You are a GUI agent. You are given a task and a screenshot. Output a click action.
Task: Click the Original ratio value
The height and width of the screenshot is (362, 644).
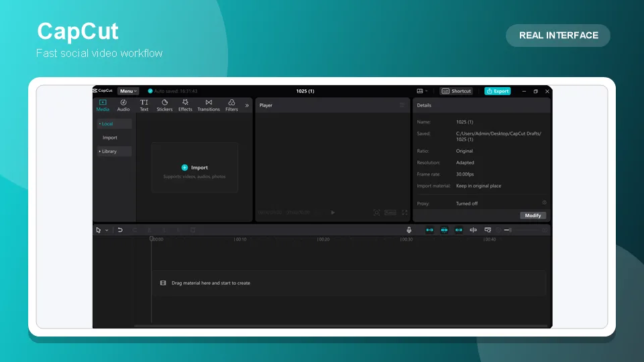tap(464, 151)
